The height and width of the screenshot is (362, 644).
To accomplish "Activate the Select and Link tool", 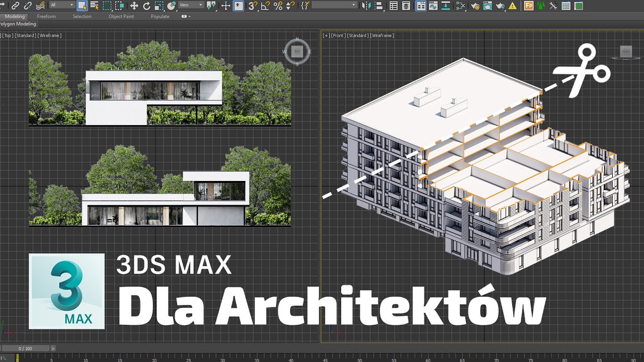I will coord(16,6).
